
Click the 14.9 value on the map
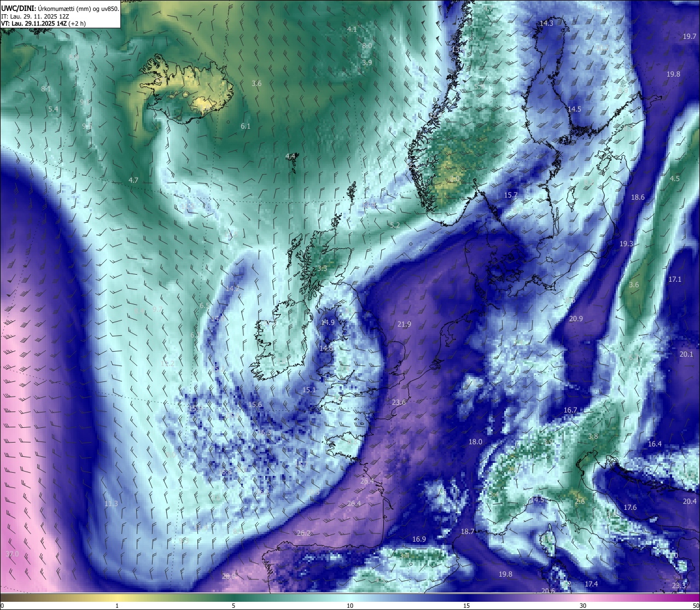coord(327,322)
